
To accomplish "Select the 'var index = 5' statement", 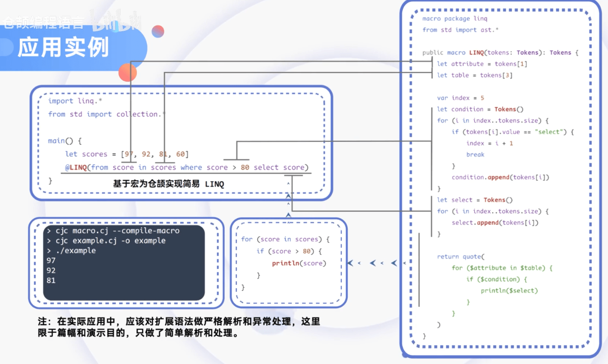I will tap(460, 98).
